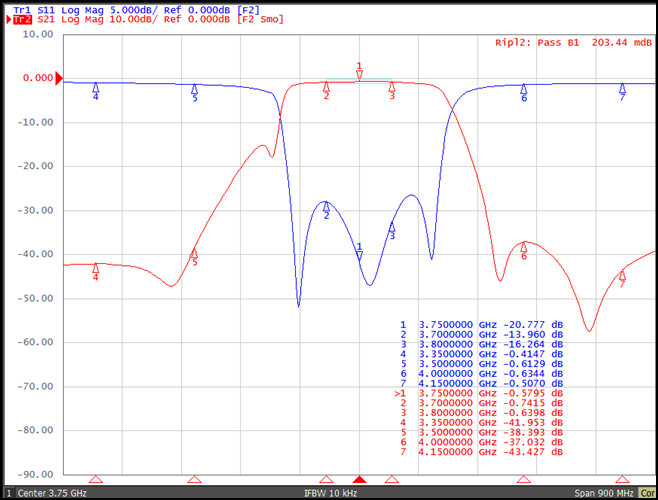Click the IFBW 10 kHz status entry
Image resolution: width=658 pixels, height=500 pixels.
point(330,493)
